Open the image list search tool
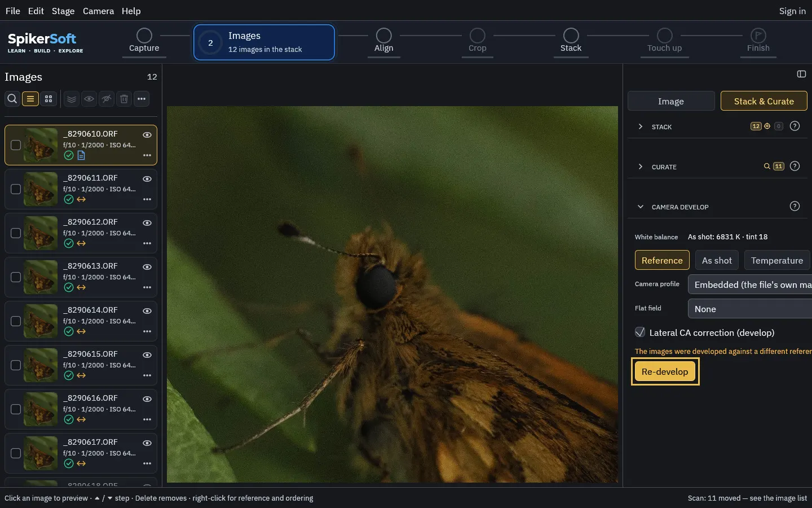The width and height of the screenshot is (812, 508). 12,99
